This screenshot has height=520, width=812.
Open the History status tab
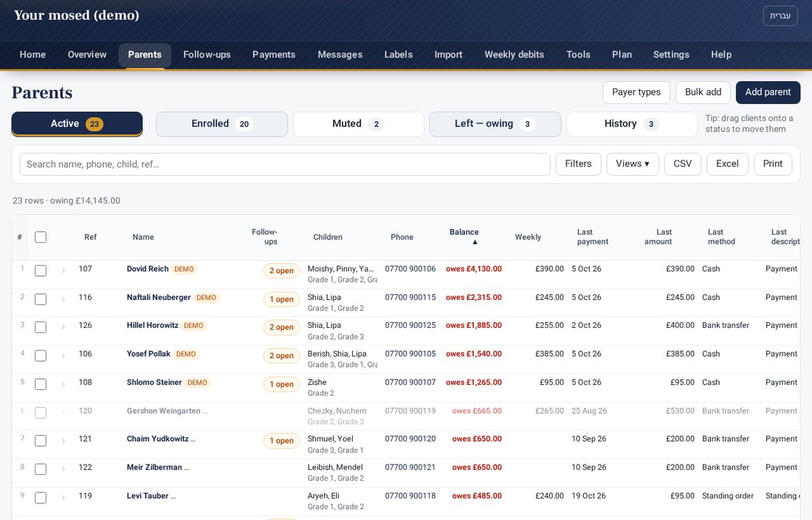tap(632, 124)
